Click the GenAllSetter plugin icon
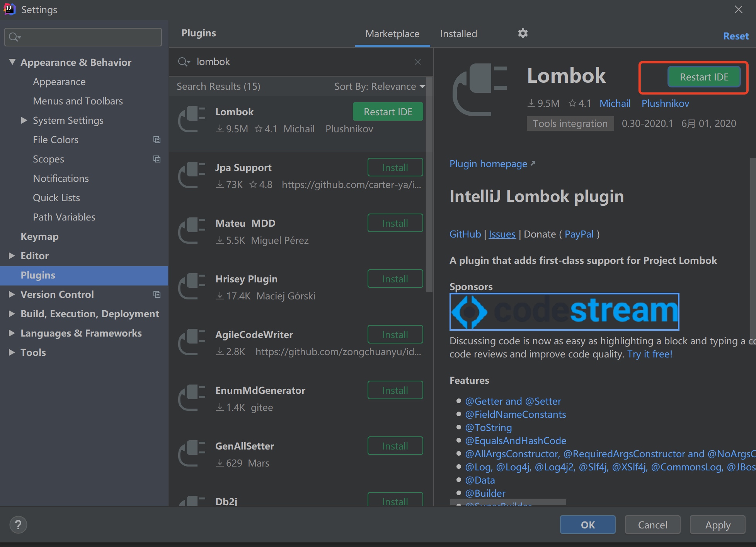 click(192, 454)
